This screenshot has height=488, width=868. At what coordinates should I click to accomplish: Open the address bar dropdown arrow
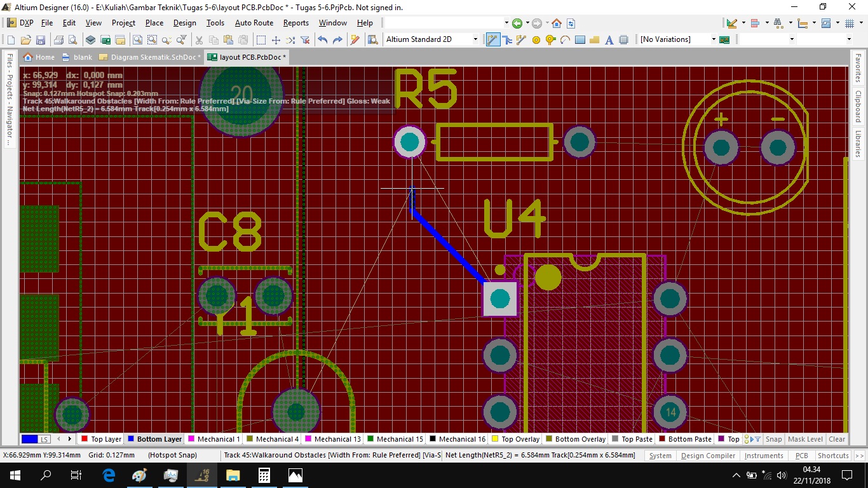point(506,24)
